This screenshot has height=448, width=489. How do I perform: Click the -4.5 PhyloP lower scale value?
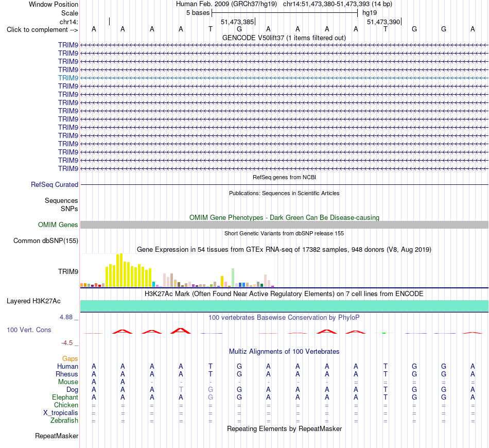coord(67,343)
